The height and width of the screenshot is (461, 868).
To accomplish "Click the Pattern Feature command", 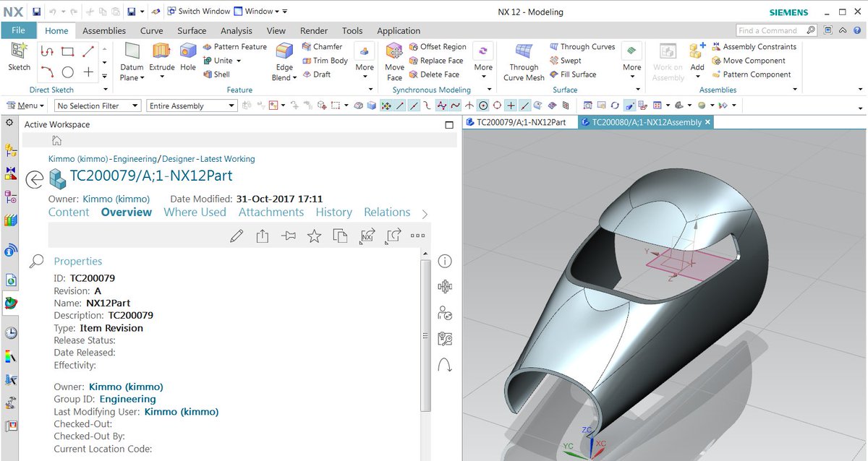I will (234, 47).
